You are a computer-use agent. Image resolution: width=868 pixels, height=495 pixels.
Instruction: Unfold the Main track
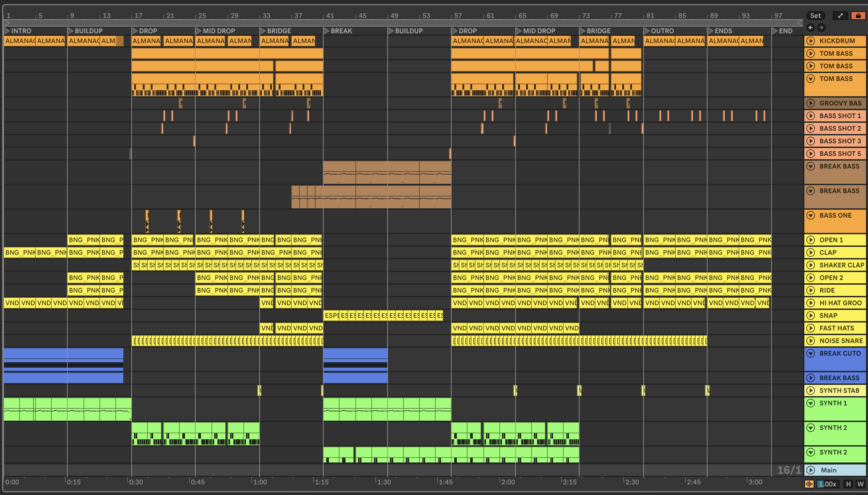tap(811, 470)
